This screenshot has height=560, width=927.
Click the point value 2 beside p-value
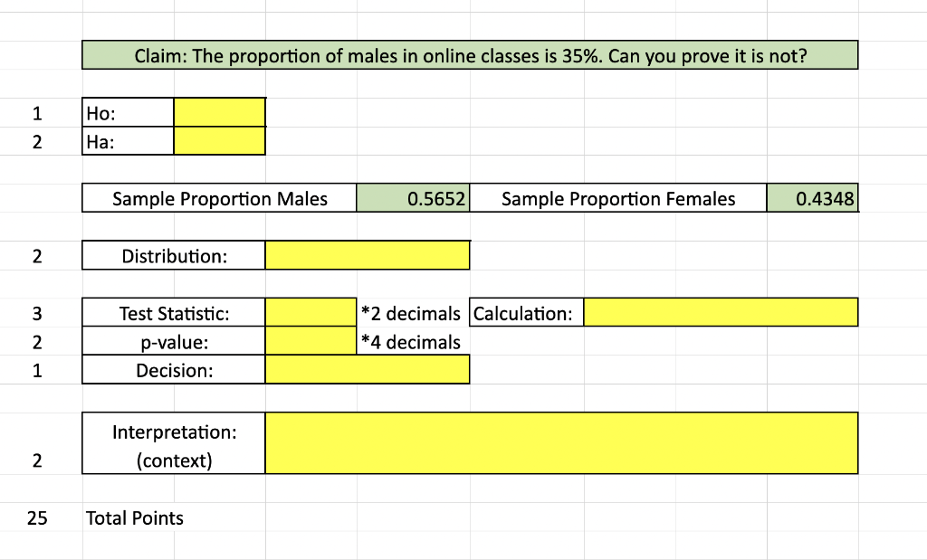pyautogui.click(x=37, y=342)
